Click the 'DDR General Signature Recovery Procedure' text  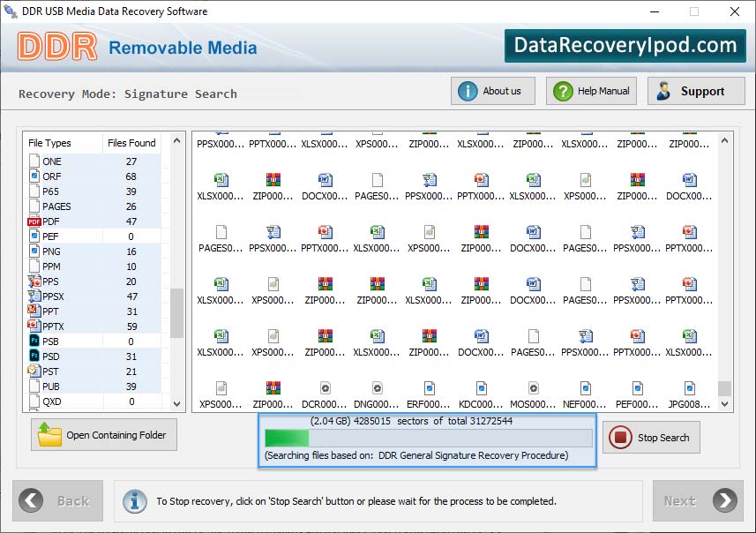coord(473,455)
